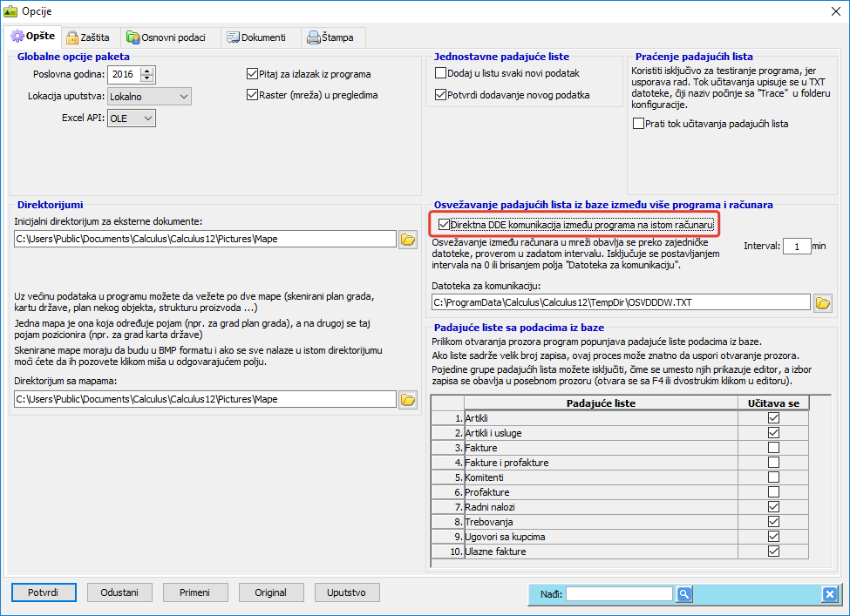Toggle Pitaj za izlazak iz programa

tap(253, 75)
